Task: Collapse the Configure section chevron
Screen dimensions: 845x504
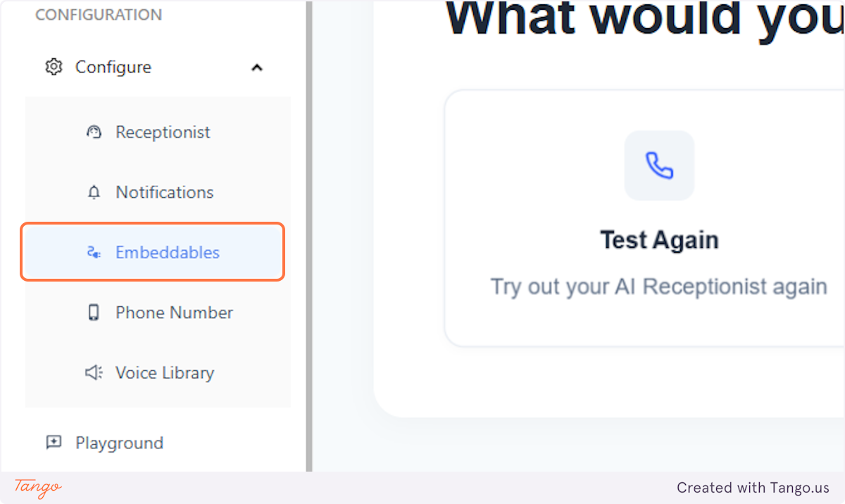Action: click(x=257, y=67)
